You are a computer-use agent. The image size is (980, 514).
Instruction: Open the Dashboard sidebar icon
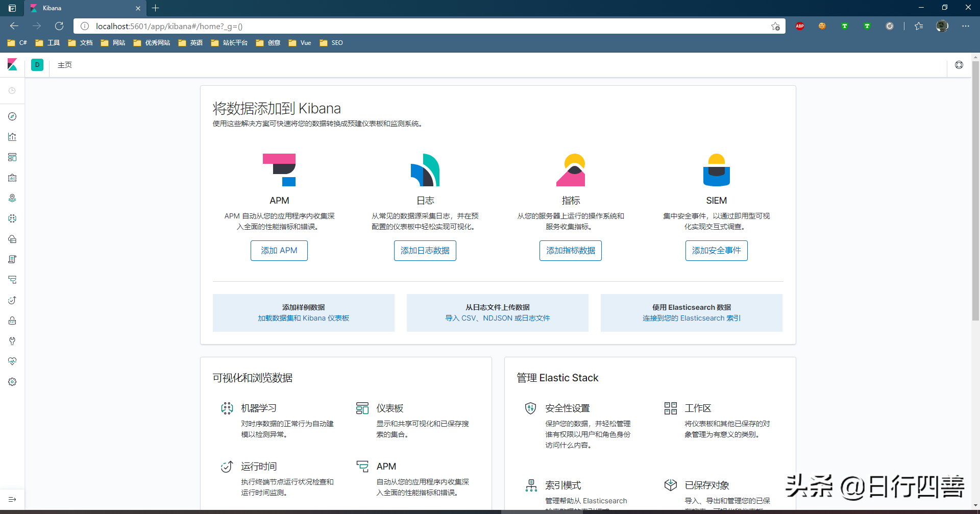click(x=12, y=157)
